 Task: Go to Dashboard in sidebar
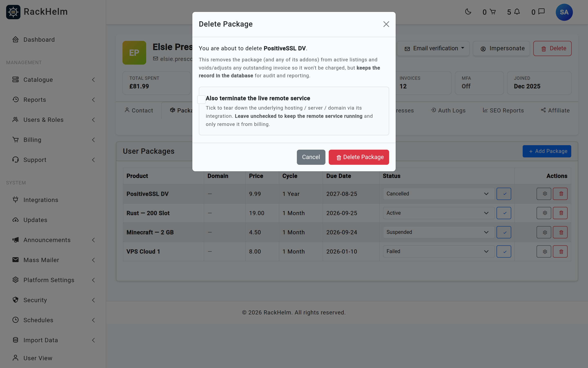53,39
